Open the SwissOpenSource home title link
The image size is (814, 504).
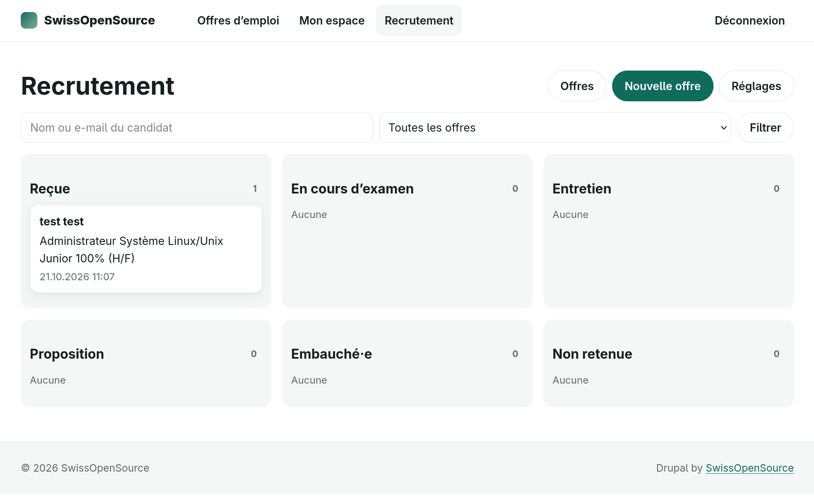99,20
